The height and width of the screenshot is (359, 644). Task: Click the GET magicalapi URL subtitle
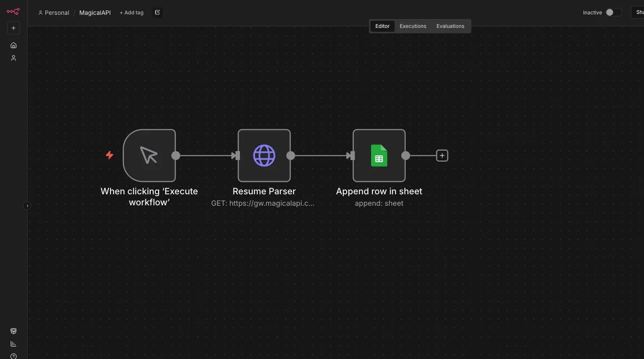point(263,203)
